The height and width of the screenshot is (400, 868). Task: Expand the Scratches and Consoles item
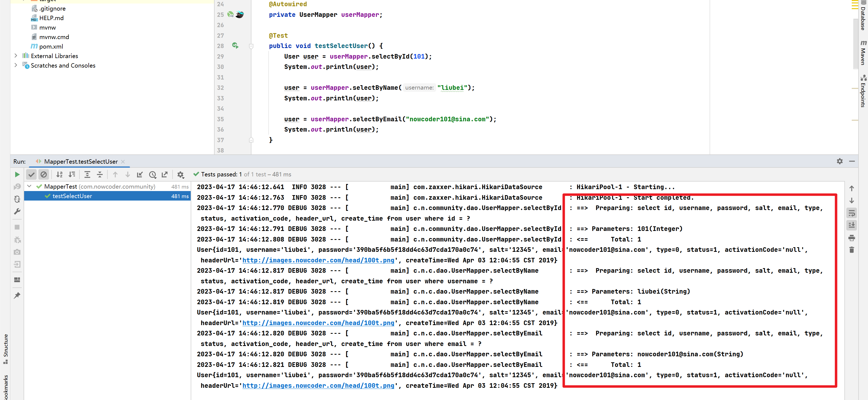pyautogui.click(x=15, y=65)
